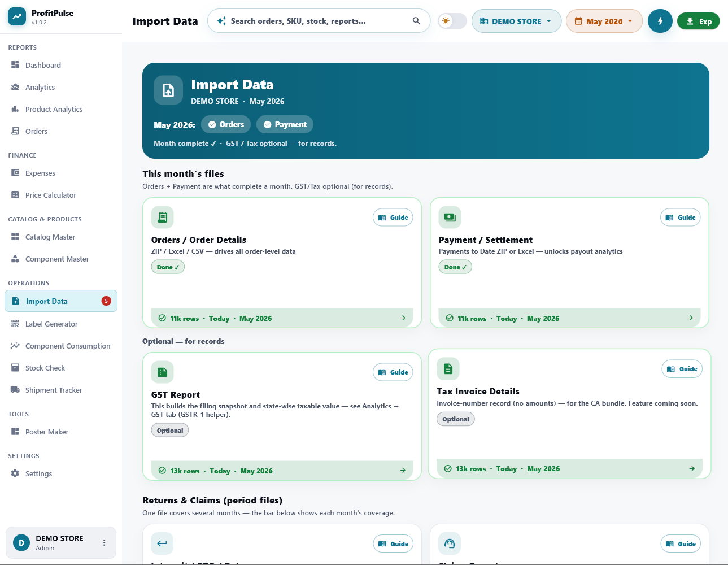Click the Optional badge on GST Report

(x=170, y=431)
